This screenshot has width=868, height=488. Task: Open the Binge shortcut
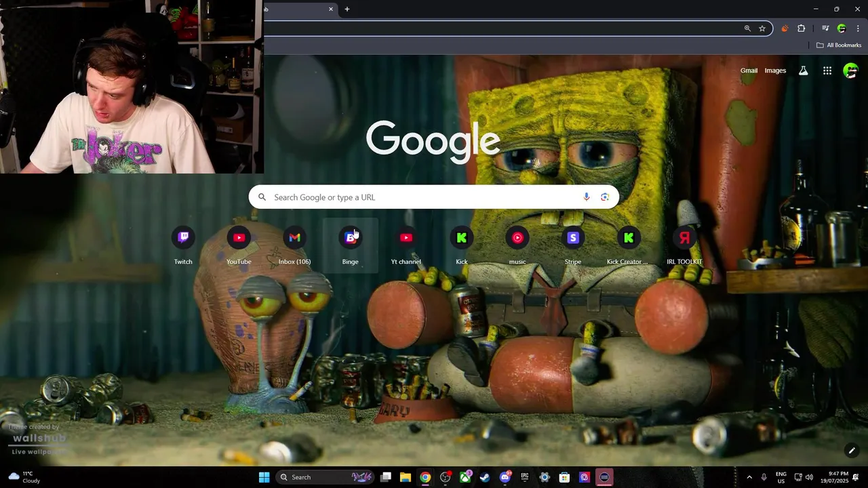point(350,246)
